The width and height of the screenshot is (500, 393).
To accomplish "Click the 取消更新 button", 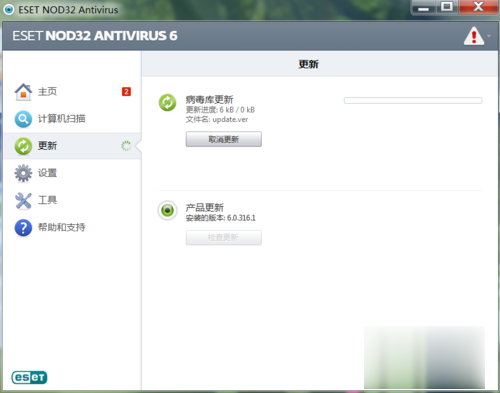I will (x=224, y=139).
